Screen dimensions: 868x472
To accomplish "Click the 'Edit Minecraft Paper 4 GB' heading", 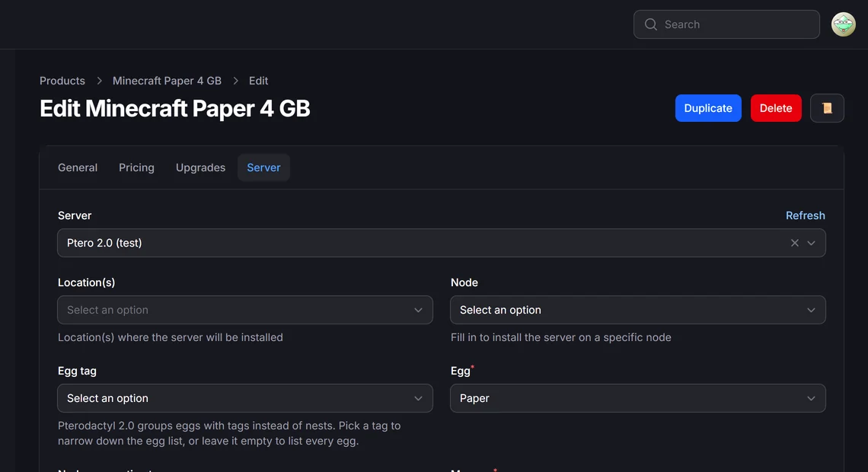I will coord(174,108).
